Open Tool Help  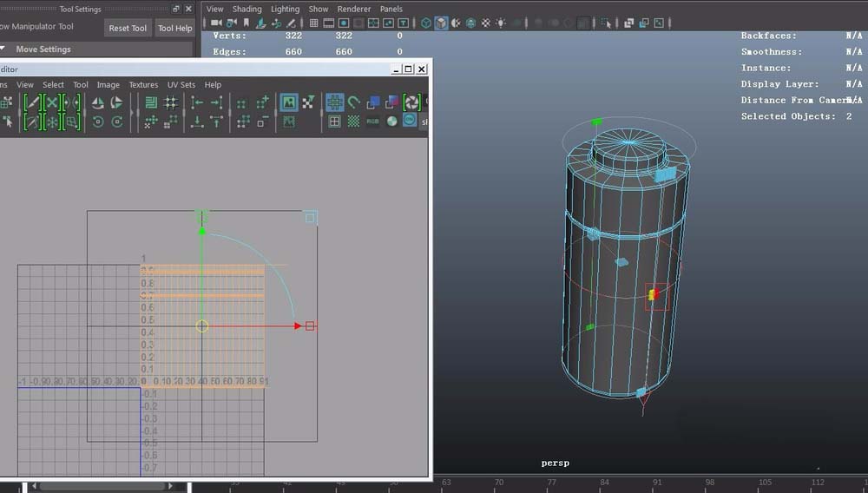(174, 28)
